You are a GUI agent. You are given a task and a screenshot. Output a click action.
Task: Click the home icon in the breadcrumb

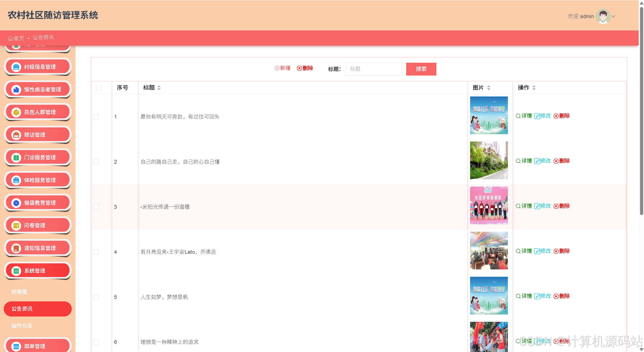tap(10, 38)
